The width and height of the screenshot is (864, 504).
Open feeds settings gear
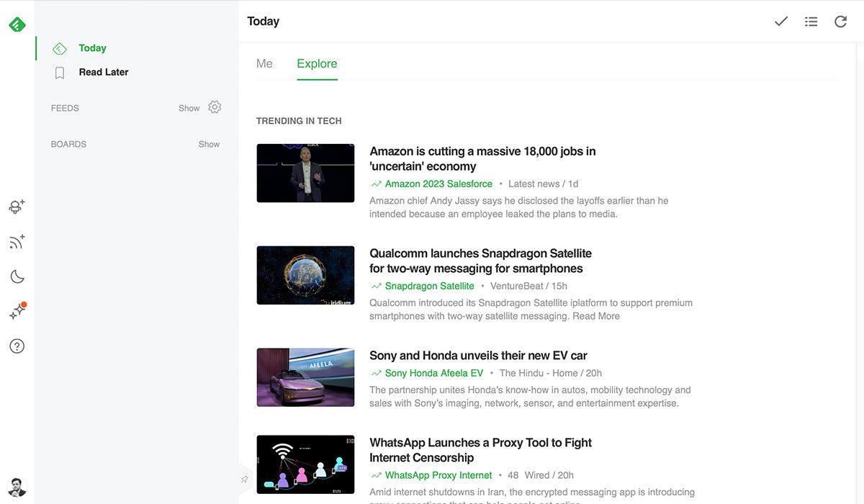click(215, 107)
